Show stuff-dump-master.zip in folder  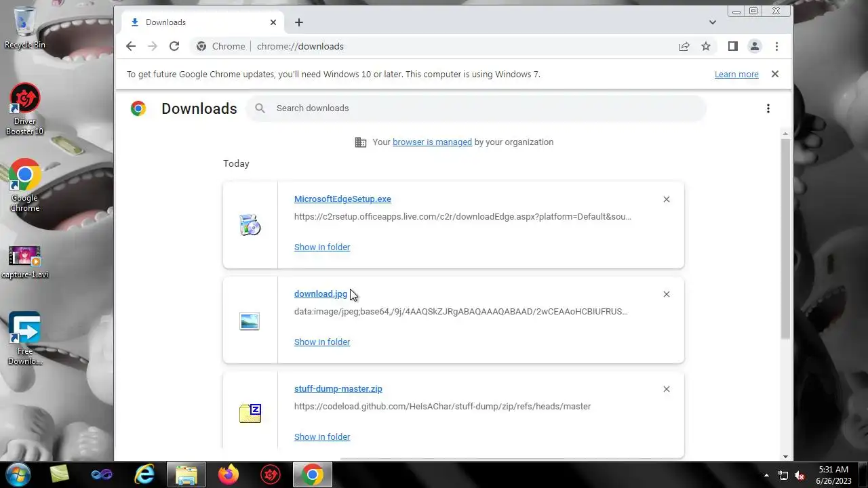[322, 437]
